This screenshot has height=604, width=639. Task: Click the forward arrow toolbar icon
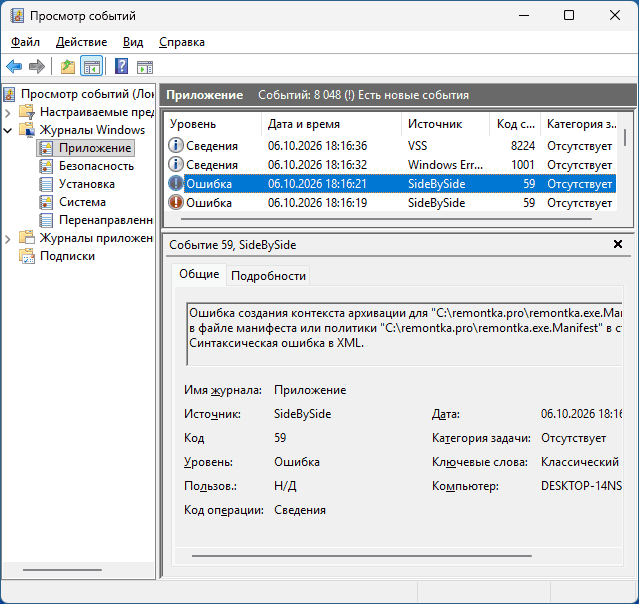point(37,66)
